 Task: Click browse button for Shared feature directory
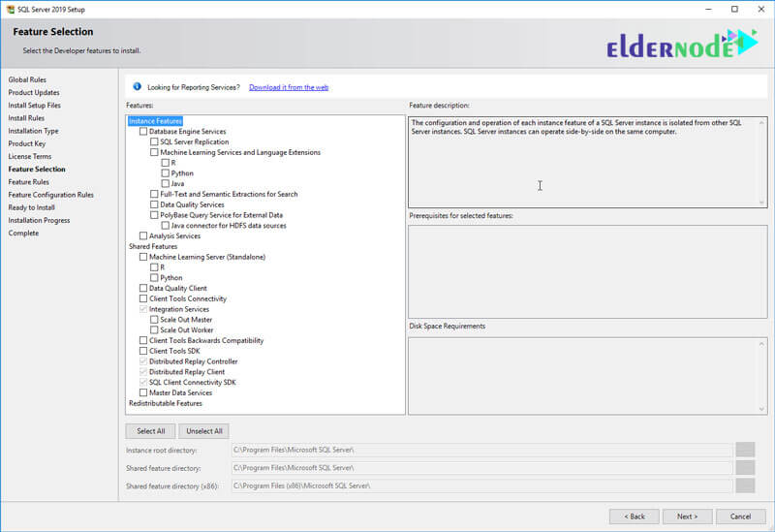coord(745,468)
